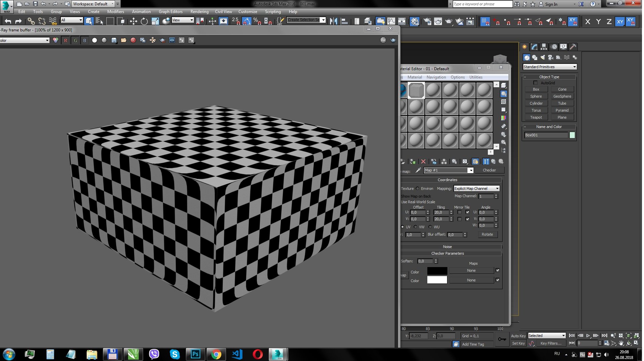Click the Teapot primitive button
Image resolution: width=644 pixels, height=361 pixels.
click(x=536, y=118)
